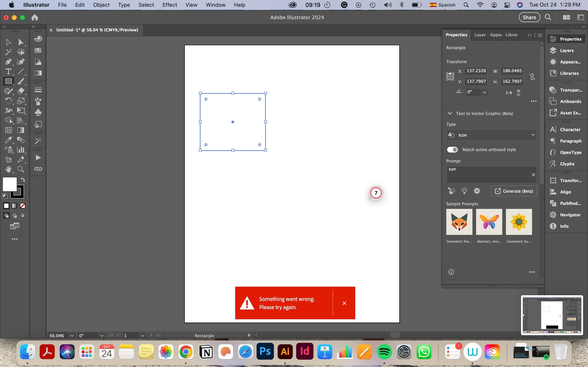Select the Eyedropper tool
The height and width of the screenshot is (367, 588).
click(x=8, y=140)
